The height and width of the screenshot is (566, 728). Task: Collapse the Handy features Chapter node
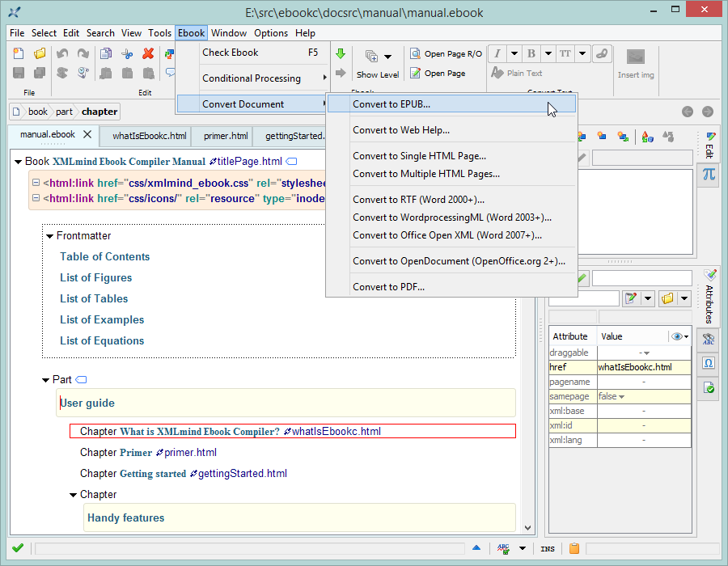pos(73,495)
